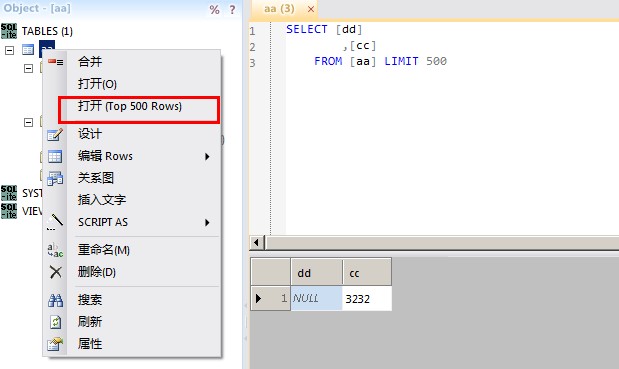Collapse the second child node under aa
Screen dimensions: 619x369
(x=28, y=122)
